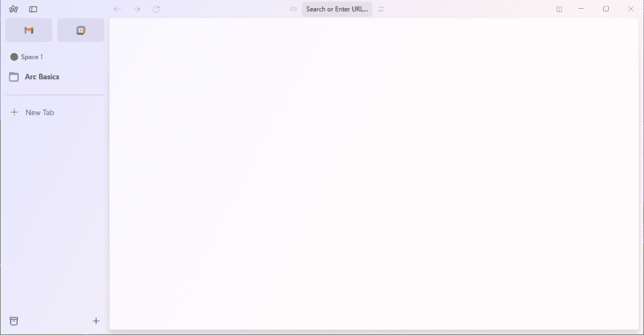
Task: Toggle the split view icon
Action: coord(559,9)
